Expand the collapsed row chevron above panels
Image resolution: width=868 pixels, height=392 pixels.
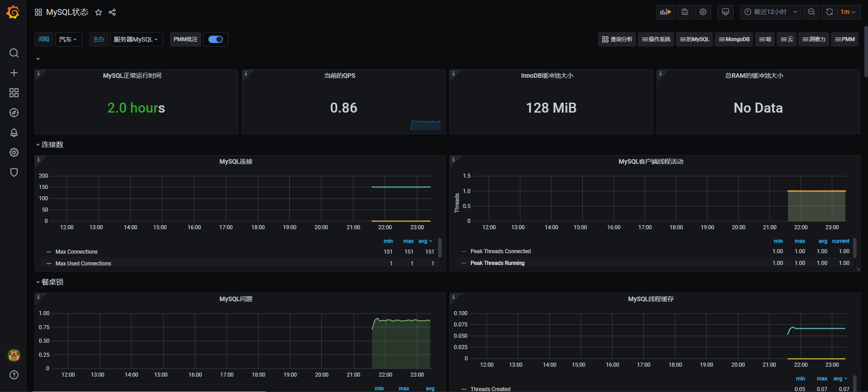38,59
